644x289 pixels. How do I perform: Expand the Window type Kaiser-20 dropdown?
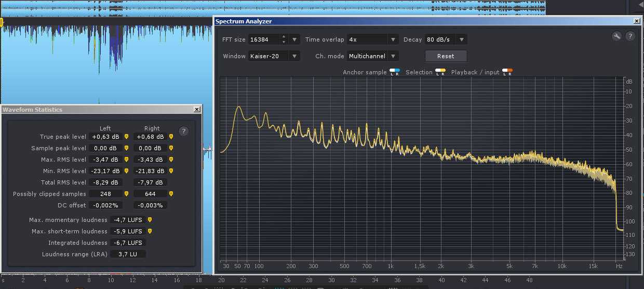[x=295, y=56]
